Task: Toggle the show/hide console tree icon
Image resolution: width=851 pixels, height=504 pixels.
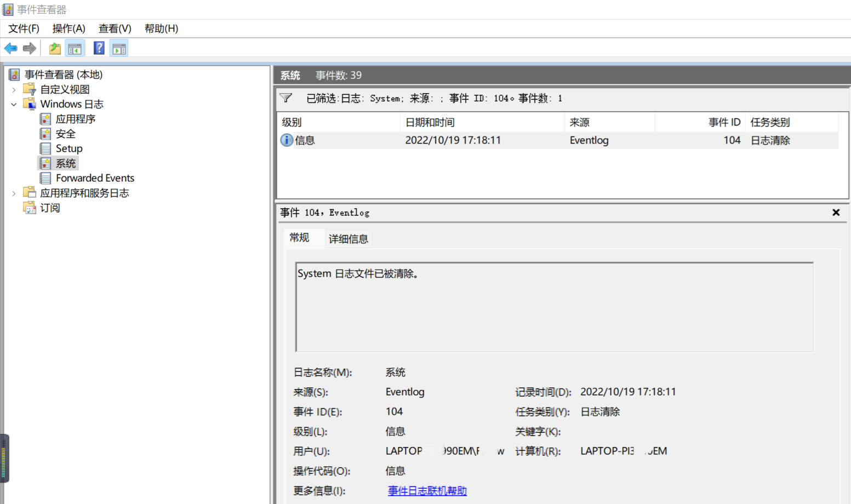Action: [x=75, y=48]
